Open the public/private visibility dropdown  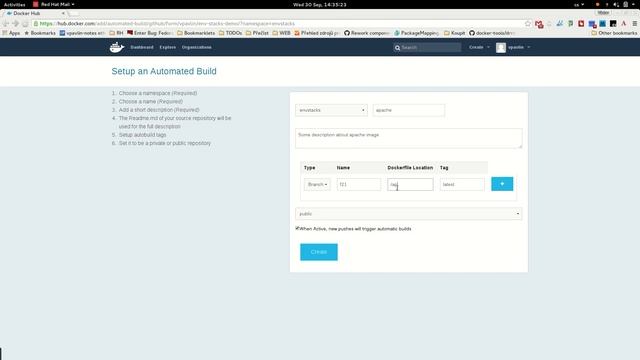pyautogui.click(x=409, y=213)
